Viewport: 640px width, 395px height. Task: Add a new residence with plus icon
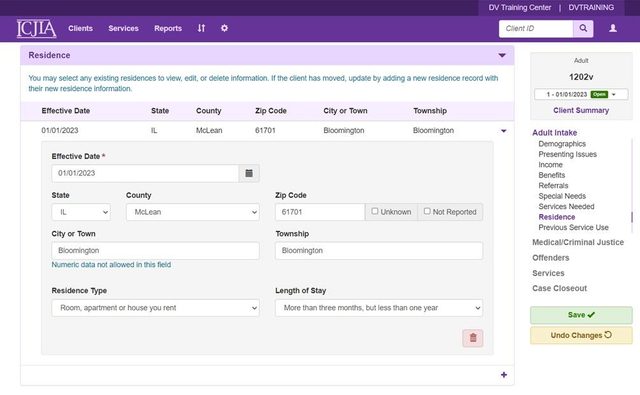pyautogui.click(x=504, y=375)
